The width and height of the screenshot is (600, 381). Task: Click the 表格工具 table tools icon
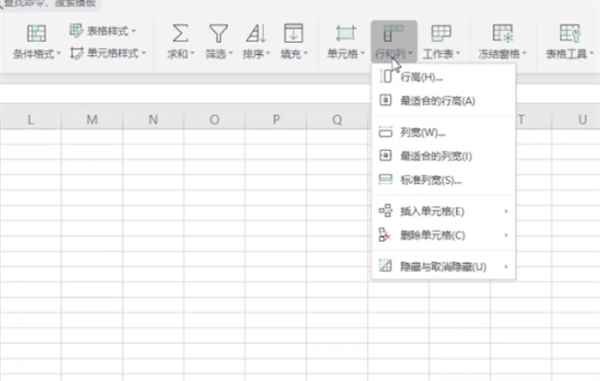569,33
